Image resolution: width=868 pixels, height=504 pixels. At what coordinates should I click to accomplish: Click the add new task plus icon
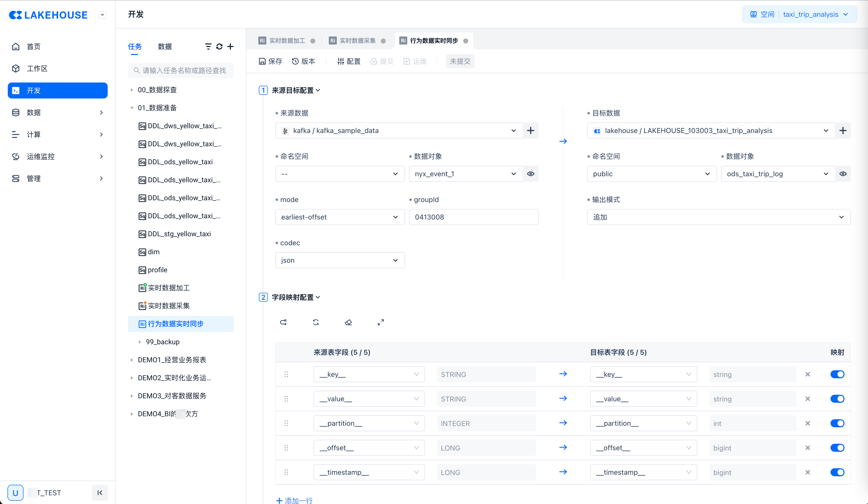pos(230,46)
